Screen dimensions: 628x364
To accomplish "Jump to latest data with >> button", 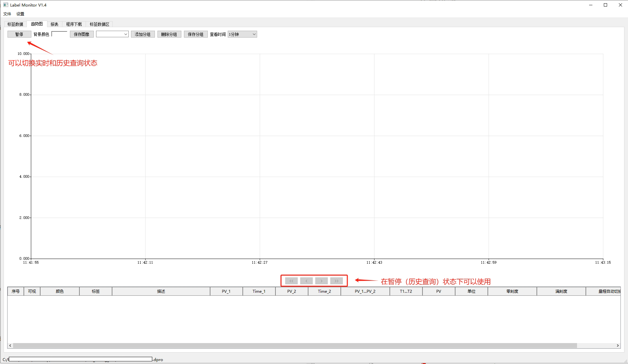I will click(x=336, y=281).
